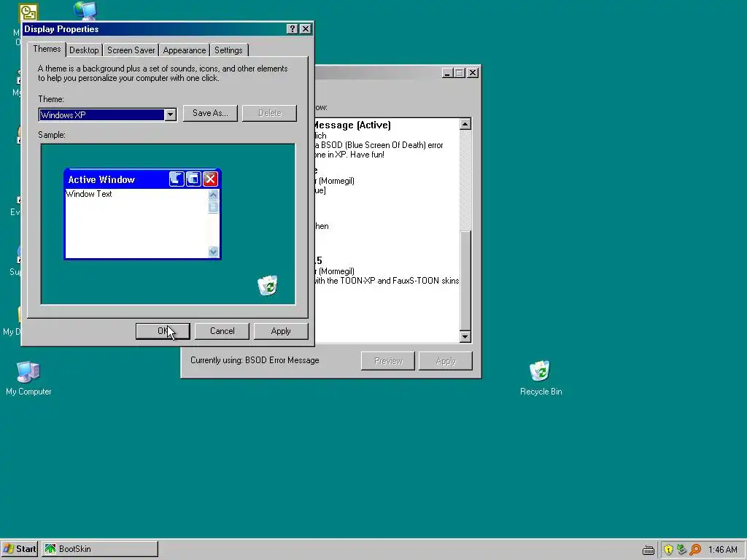Image resolution: width=747 pixels, height=560 pixels.
Task: Click the Recycle Bin icon in the theme sample
Action: coord(267,285)
